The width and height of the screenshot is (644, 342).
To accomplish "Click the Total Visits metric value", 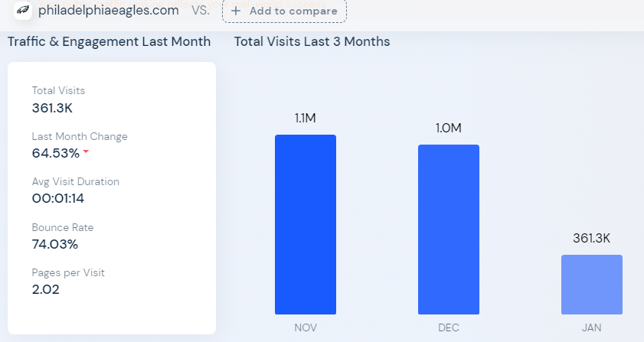I will coord(52,108).
